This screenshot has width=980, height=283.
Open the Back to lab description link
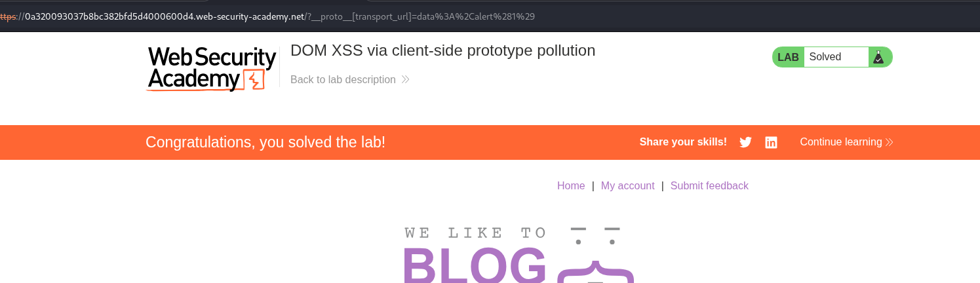point(343,79)
